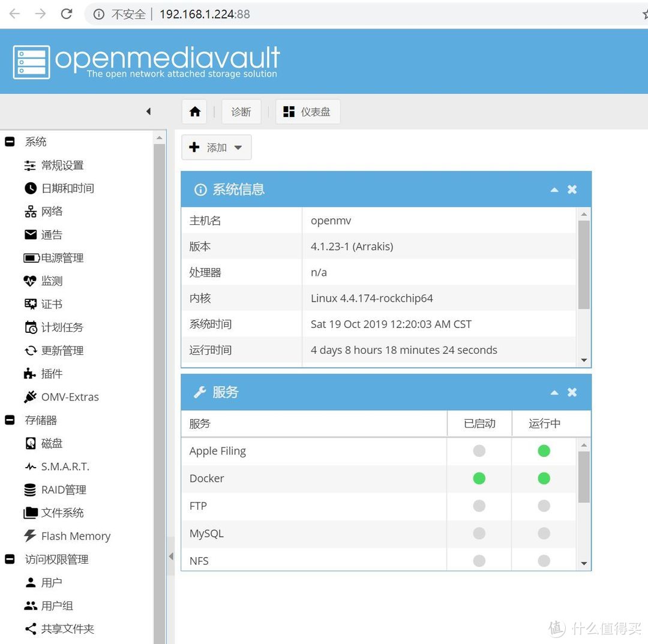Open 常规设置 general settings
This screenshot has height=644, width=648.
click(x=62, y=165)
